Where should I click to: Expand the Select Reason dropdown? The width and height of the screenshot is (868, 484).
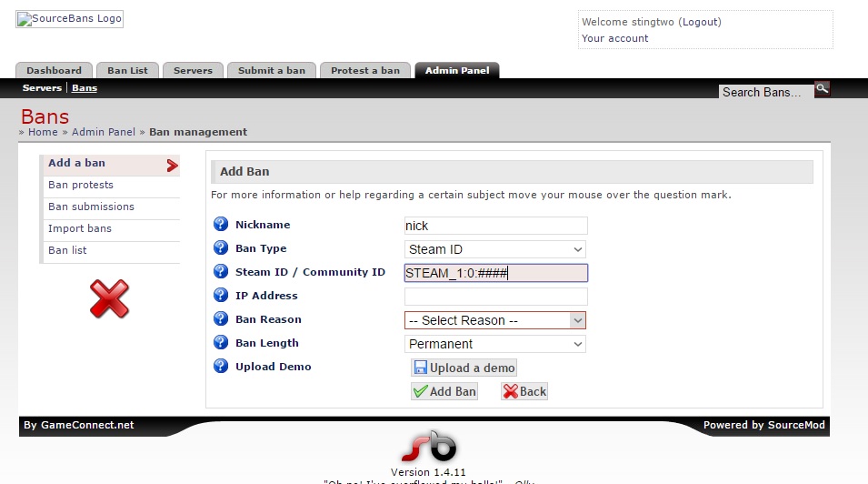[x=495, y=320]
